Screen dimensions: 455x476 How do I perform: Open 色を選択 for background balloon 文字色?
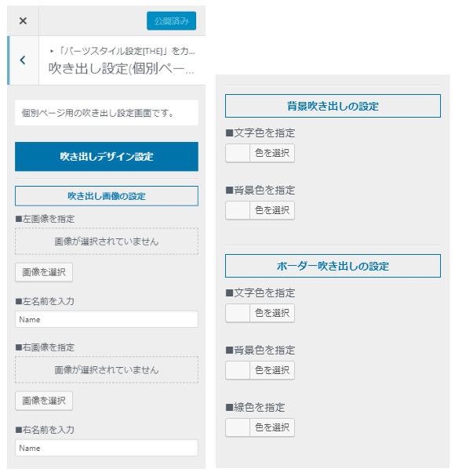(272, 153)
